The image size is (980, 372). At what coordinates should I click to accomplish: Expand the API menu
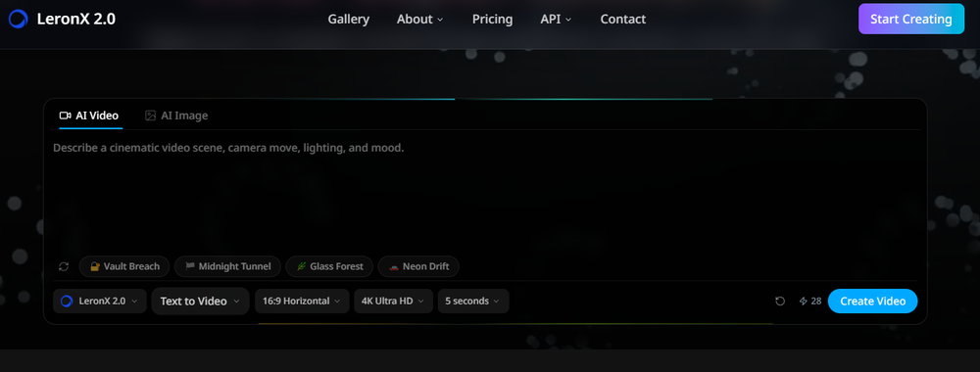pos(556,20)
